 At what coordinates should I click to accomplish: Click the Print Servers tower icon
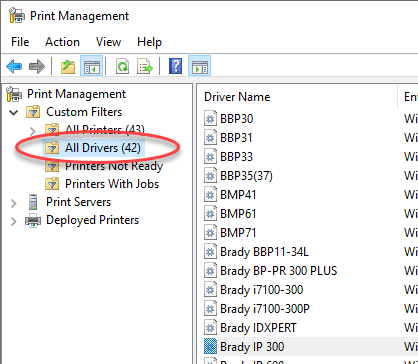coord(33,202)
